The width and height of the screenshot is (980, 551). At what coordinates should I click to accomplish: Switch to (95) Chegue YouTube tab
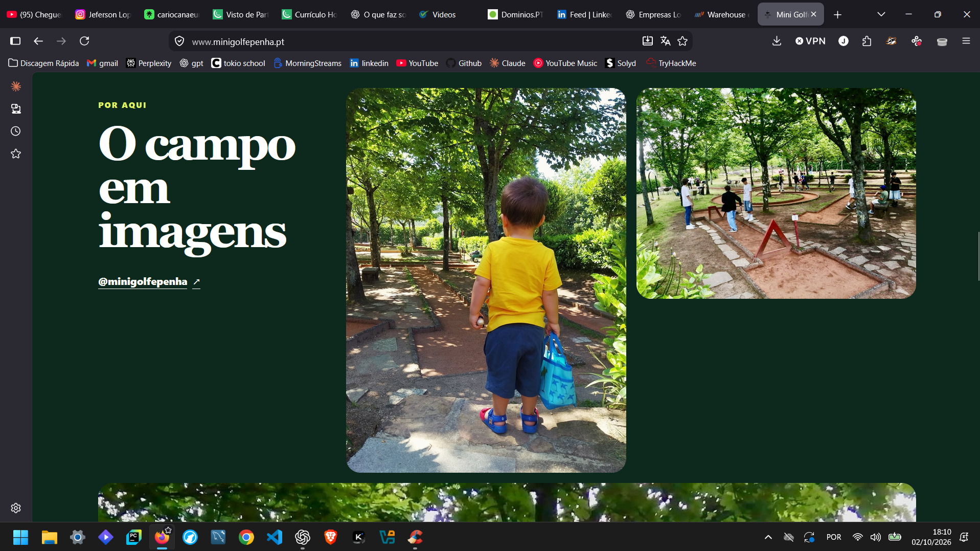(x=34, y=14)
